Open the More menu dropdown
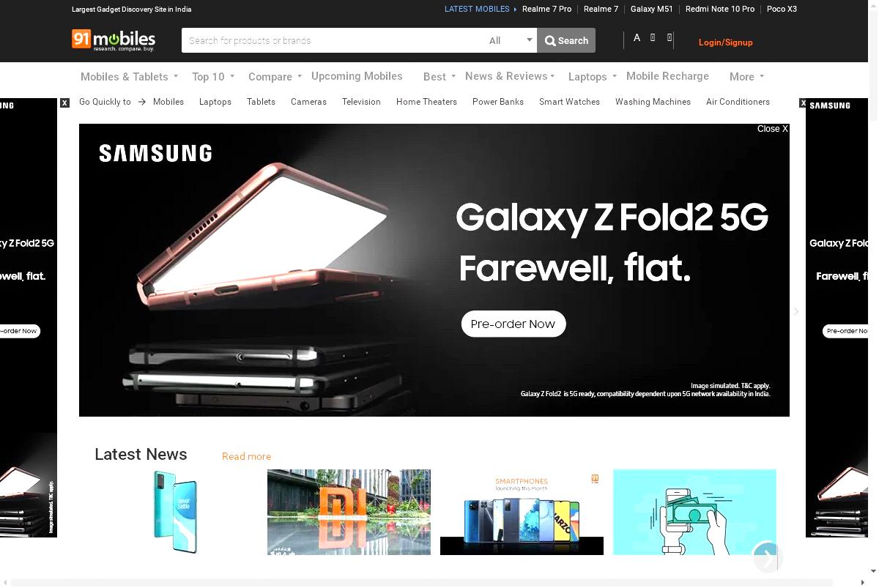The width and height of the screenshot is (879, 588). click(x=746, y=76)
